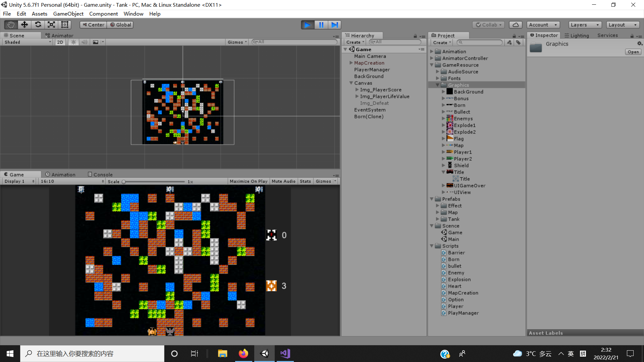Open Inspector settings gear icon
The image size is (644, 362).
pyautogui.click(x=639, y=44)
